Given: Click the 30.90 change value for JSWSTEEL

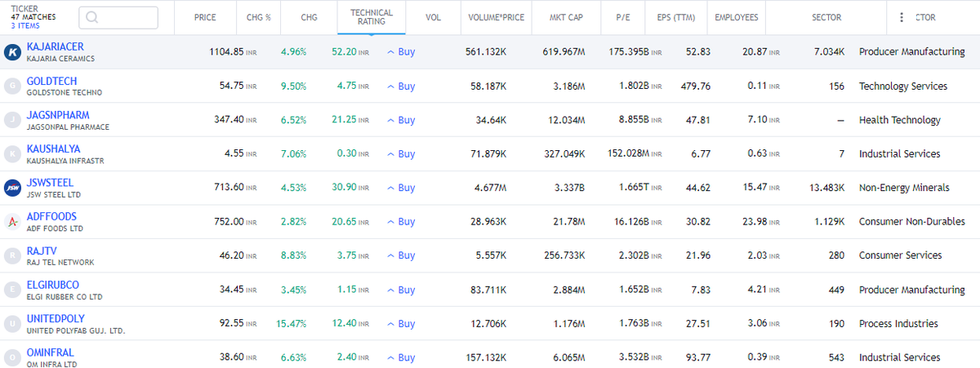Looking at the screenshot, I should (x=343, y=188).
